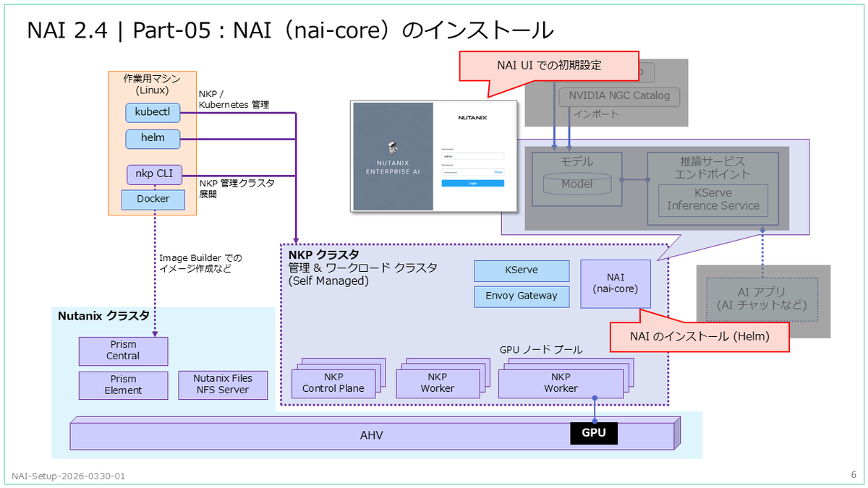This screenshot has height=488, width=868.
Task: Click the 'NKP 管理クラスタ 展開' label
Action: tap(237, 189)
